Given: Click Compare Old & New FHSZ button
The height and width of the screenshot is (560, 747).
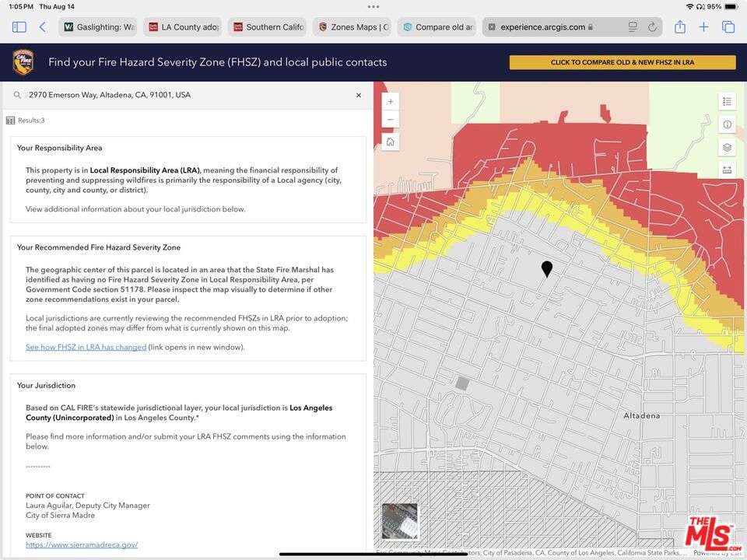Looking at the screenshot, I should pos(622,62).
